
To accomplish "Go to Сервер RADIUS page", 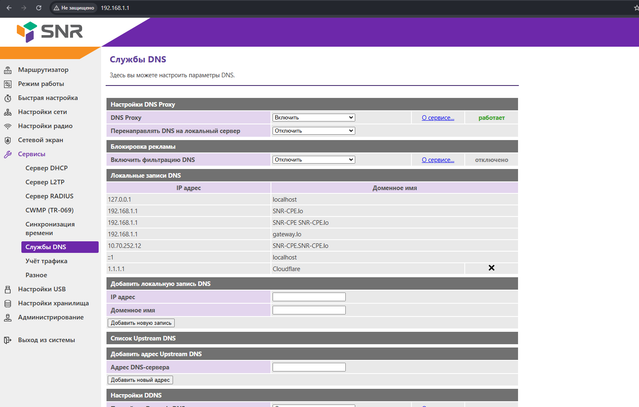I will coord(49,196).
